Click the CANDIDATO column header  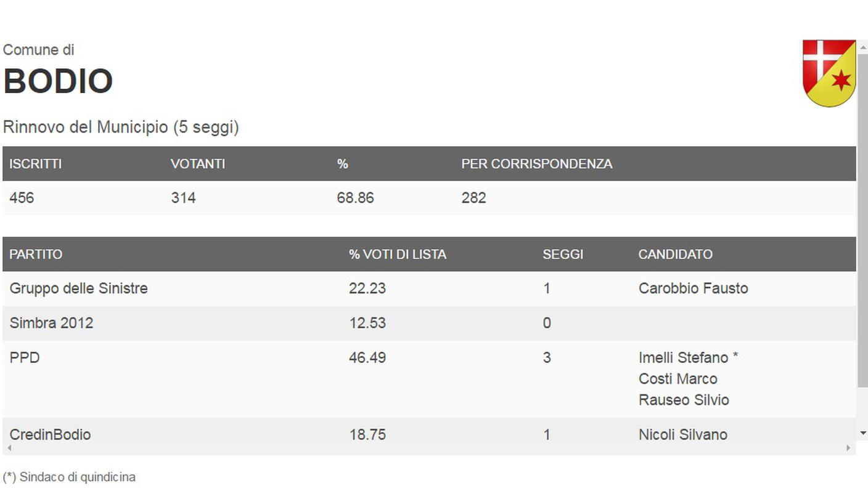click(675, 254)
